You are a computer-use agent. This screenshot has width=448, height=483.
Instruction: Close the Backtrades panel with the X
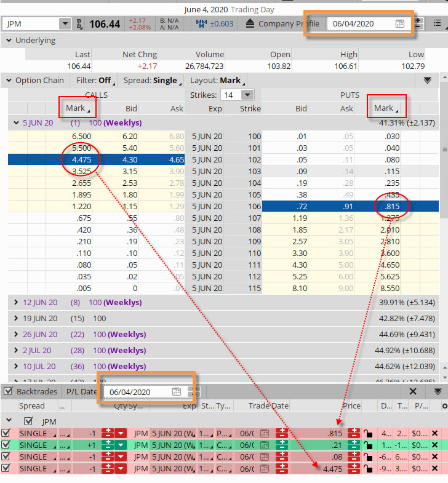[x=413, y=391]
